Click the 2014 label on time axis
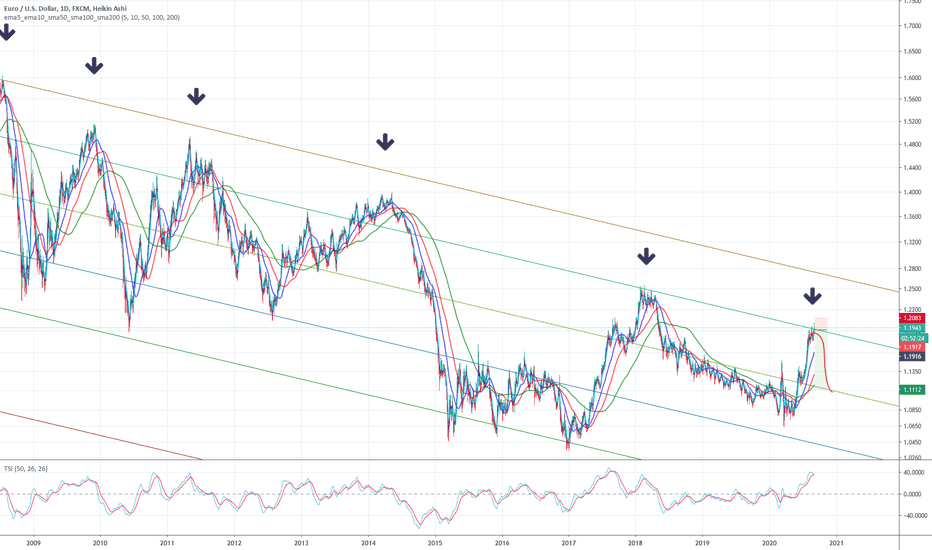The image size is (932, 550). tap(369, 542)
